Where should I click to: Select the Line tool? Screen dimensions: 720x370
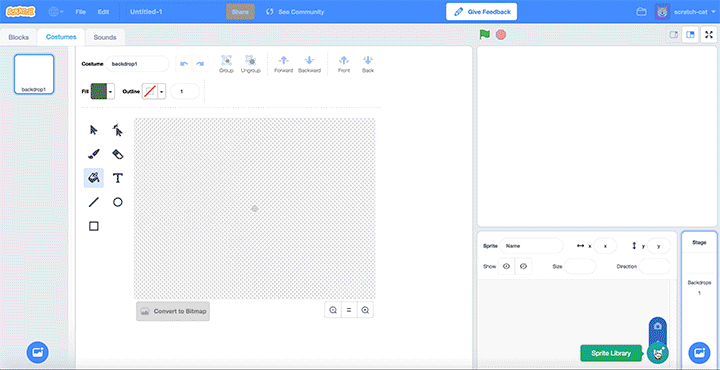click(x=94, y=202)
